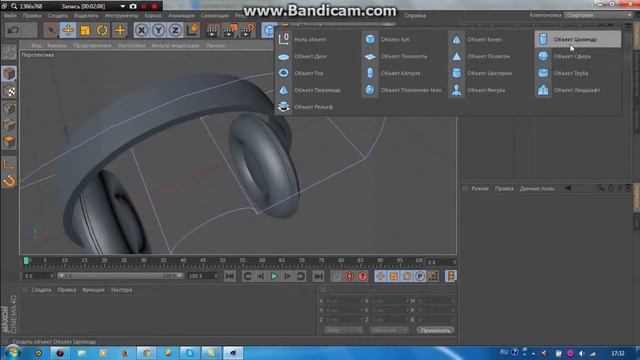Click the blue cube primitives toolbar button
The image size is (640, 360).
(269, 30)
